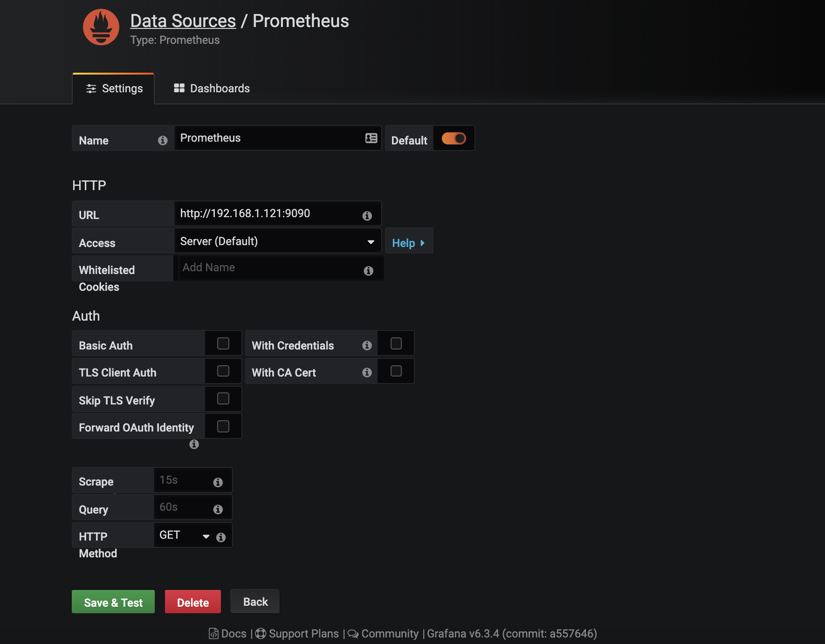825x644 pixels.
Task: Click the info icon beside Name label
Action: tap(163, 140)
